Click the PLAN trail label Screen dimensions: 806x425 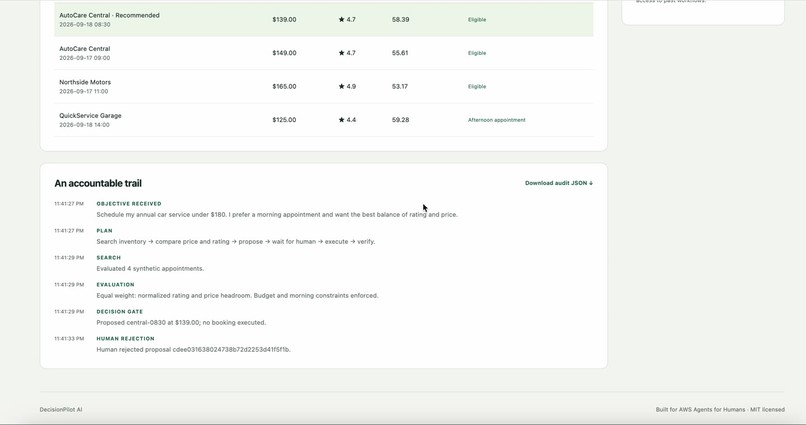pyautogui.click(x=104, y=231)
